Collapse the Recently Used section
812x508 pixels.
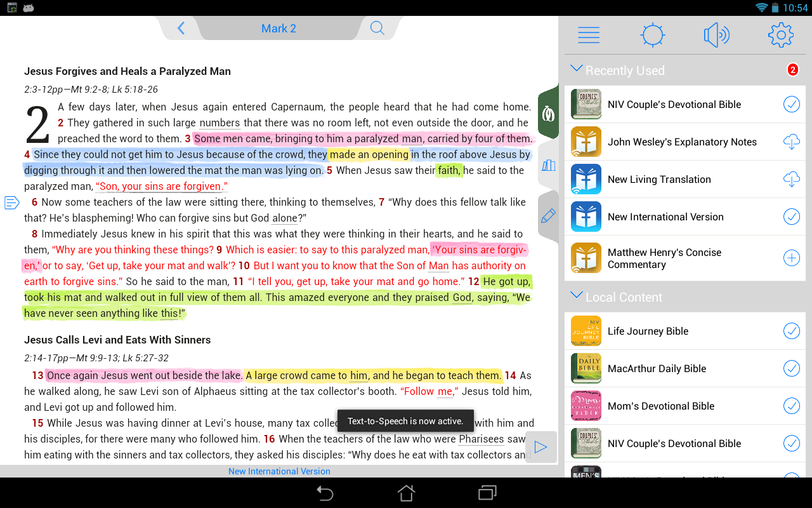(577, 69)
